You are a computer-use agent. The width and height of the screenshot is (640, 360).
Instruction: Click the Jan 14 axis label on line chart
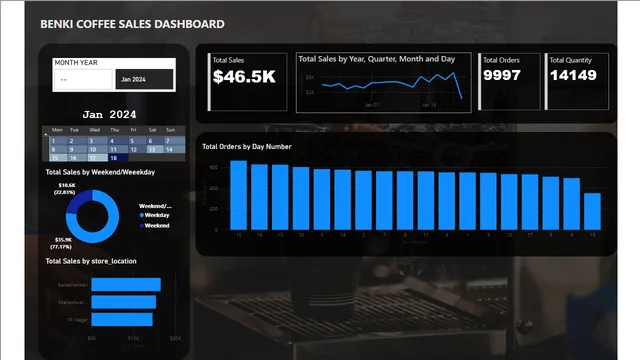429,105
